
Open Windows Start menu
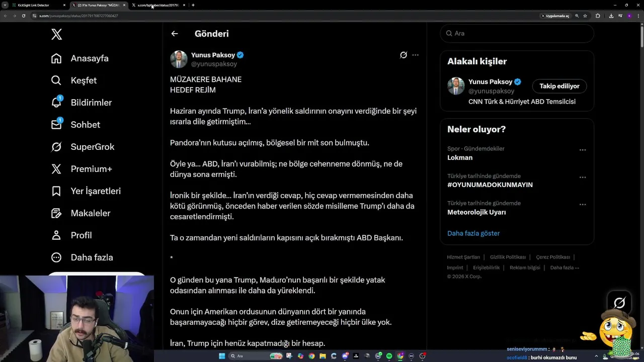222,356
